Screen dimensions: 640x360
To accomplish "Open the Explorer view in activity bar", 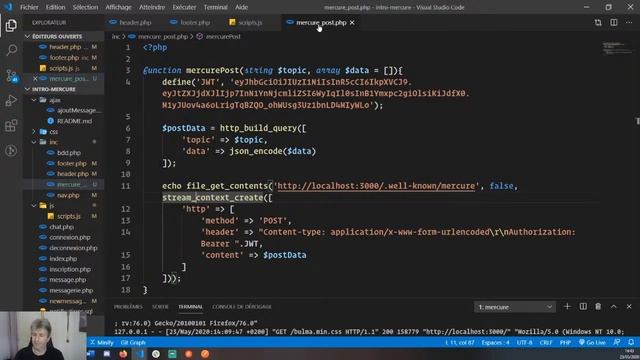I will click(11, 25).
